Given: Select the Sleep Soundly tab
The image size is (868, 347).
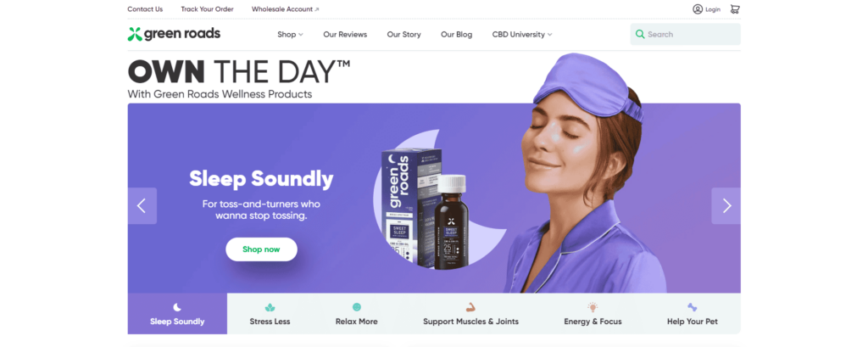Looking at the screenshot, I should pyautogui.click(x=177, y=314).
